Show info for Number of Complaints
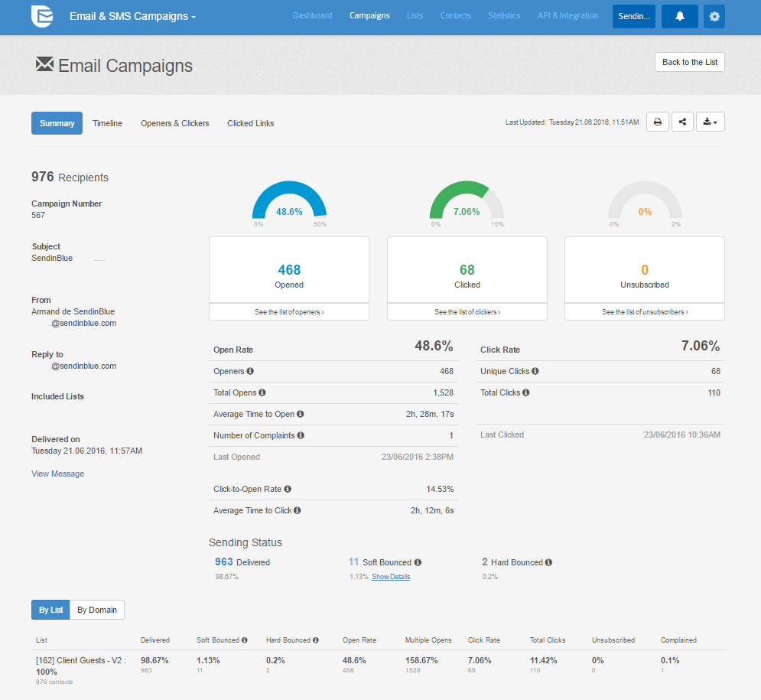 [301, 435]
